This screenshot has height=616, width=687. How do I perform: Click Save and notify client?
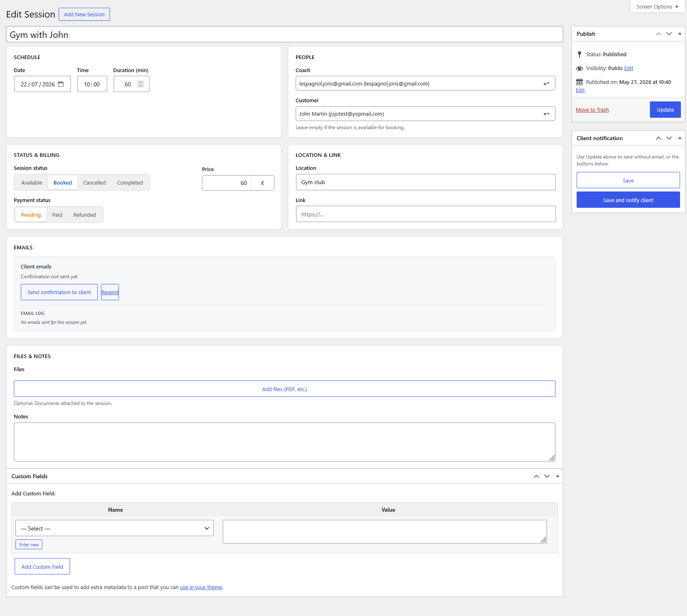coord(628,200)
